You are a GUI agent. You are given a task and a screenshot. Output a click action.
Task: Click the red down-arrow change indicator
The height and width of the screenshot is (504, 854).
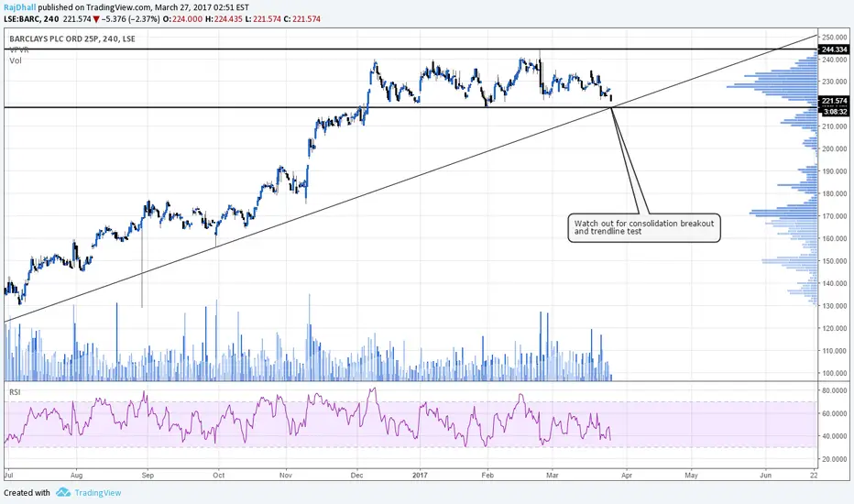pyautogui.click(x=96, y=19)
